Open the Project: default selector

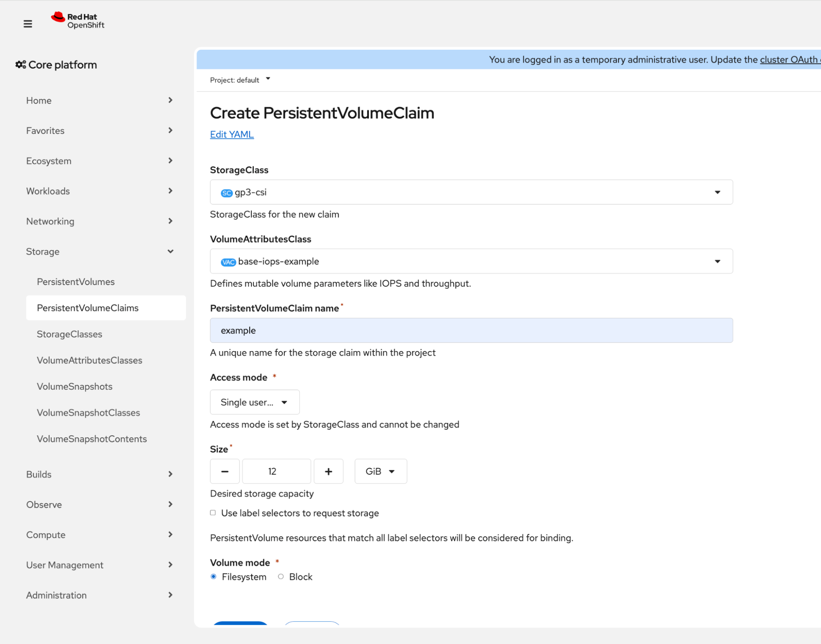[x=240, y=80]
